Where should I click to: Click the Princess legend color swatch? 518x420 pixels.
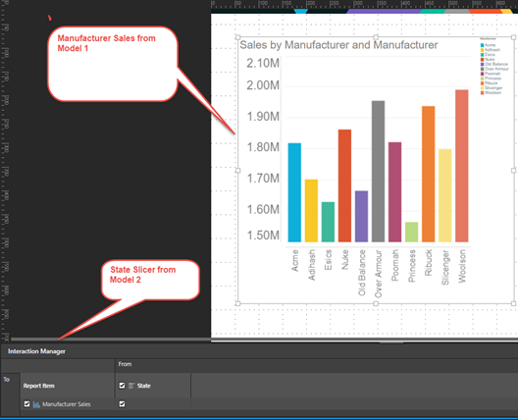pos(483,79)
